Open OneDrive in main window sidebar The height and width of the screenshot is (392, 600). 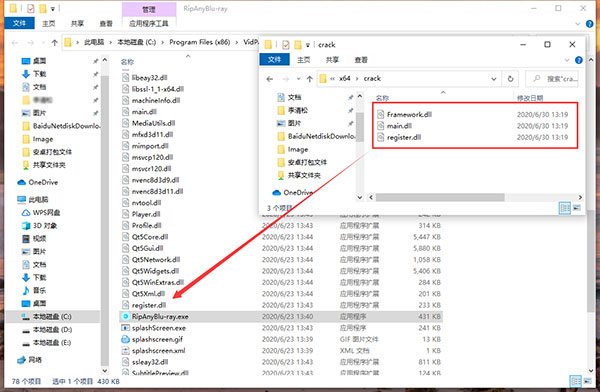click(38, 182)
